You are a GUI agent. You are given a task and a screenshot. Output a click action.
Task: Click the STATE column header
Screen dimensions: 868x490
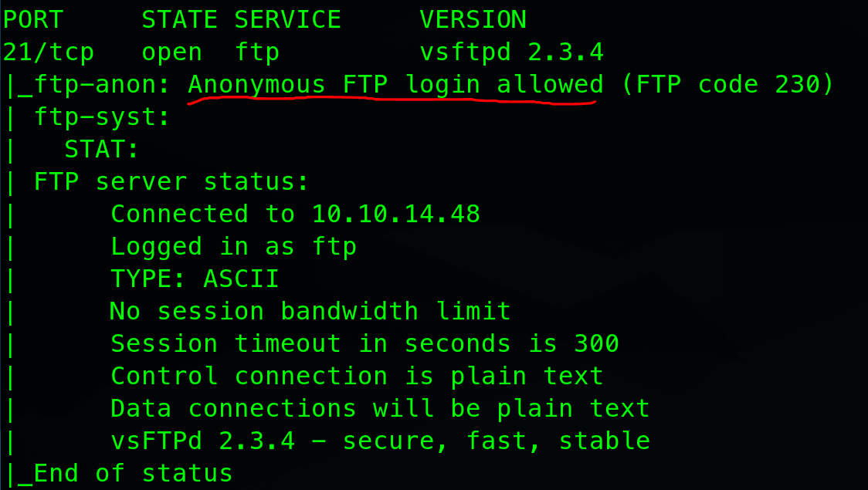179,19
